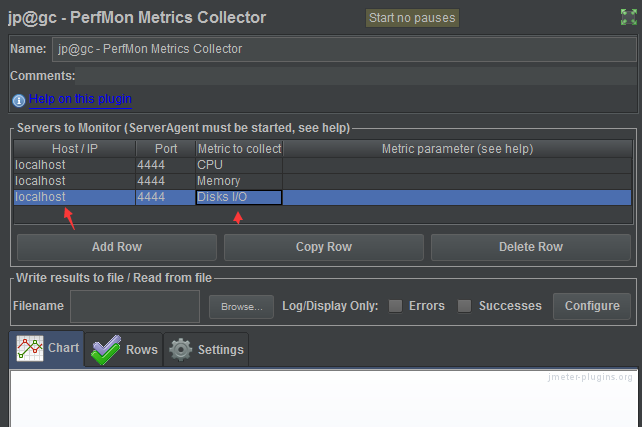Viewport: 642px width, 427px height.
Task: Open the Help on this plugin link
Action: coord(80,99)
